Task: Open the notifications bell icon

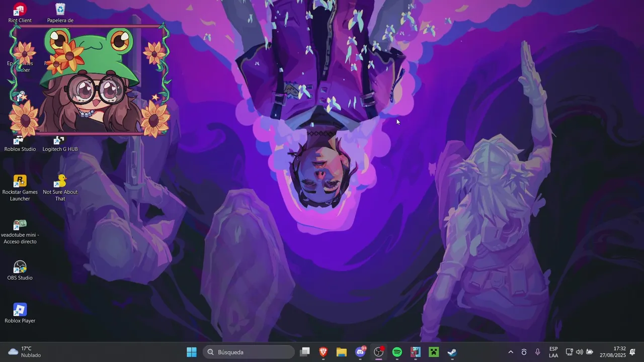Action: coord(632,352)
